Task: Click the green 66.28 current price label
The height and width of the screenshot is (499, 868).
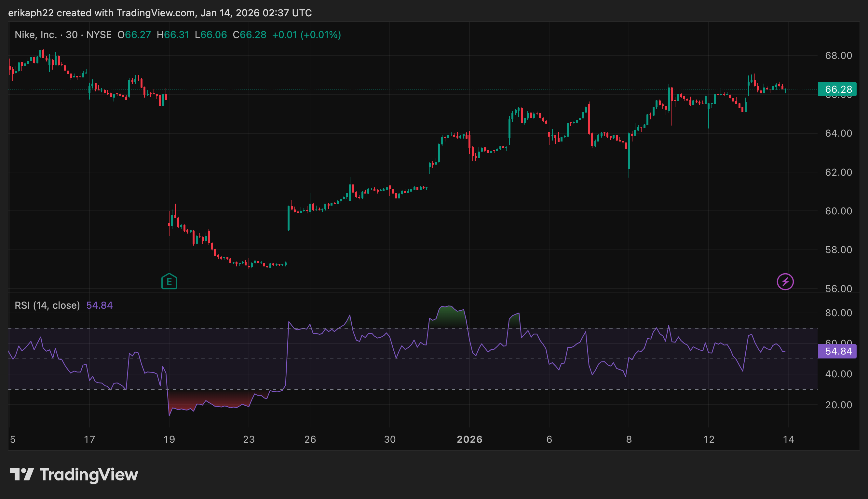Action: 837,89
